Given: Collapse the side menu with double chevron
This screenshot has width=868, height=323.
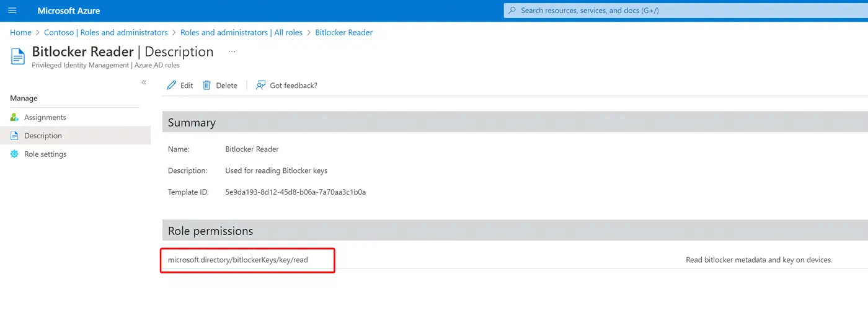Looking at the screenshot, I should coord(144,82).
